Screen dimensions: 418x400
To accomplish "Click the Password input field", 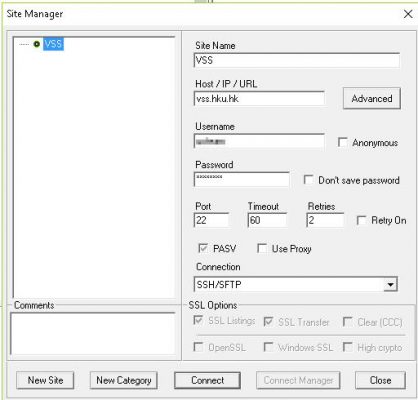I will [242, 179].
